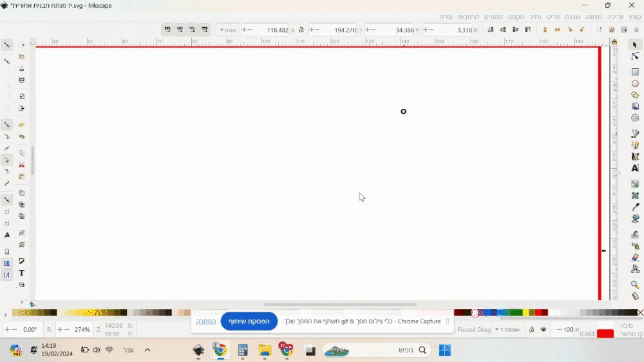Toggle snap to bounding boxes
This screenshot has height=362, width=644.
[x=7, y=61]
